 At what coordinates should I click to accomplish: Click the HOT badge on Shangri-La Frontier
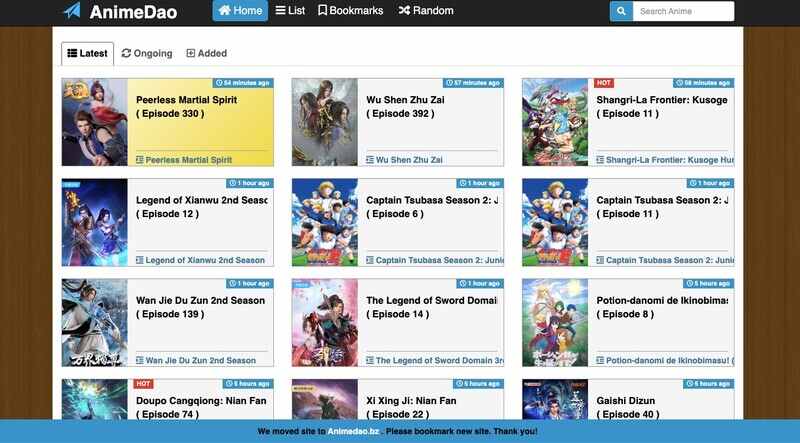point(604,83)
